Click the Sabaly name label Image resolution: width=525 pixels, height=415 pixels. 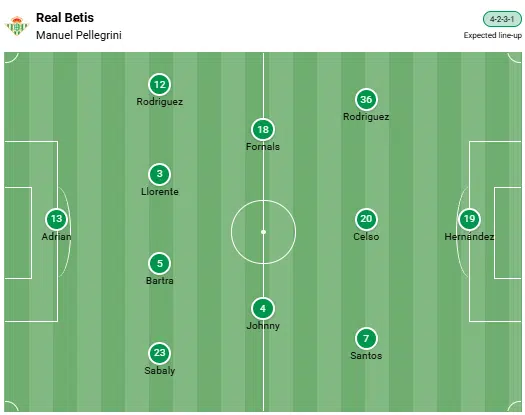tap(160, 370)
